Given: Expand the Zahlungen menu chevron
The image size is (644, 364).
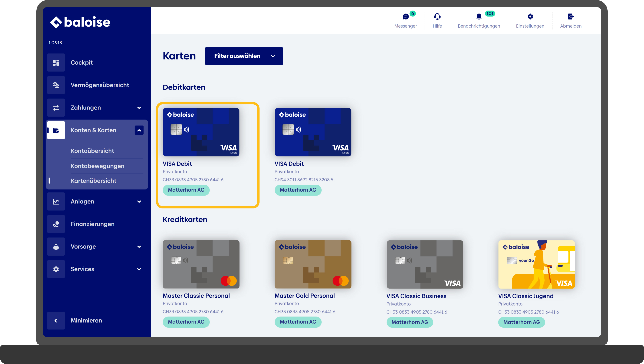Looking at the screenshot, I should [139, 108].
